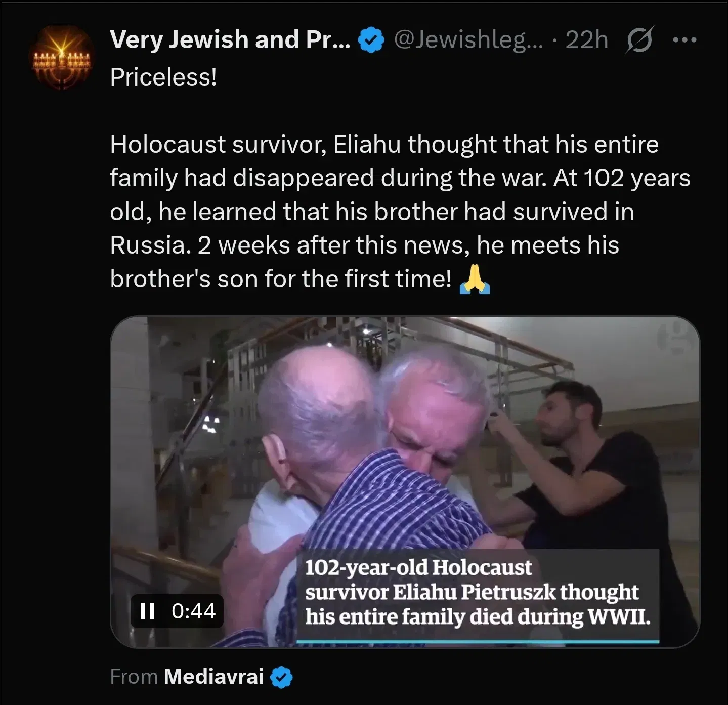The height and width of the screenshot is (705, 728).
Task: Open the three-dot more options menu
Action: pos(684,40)
